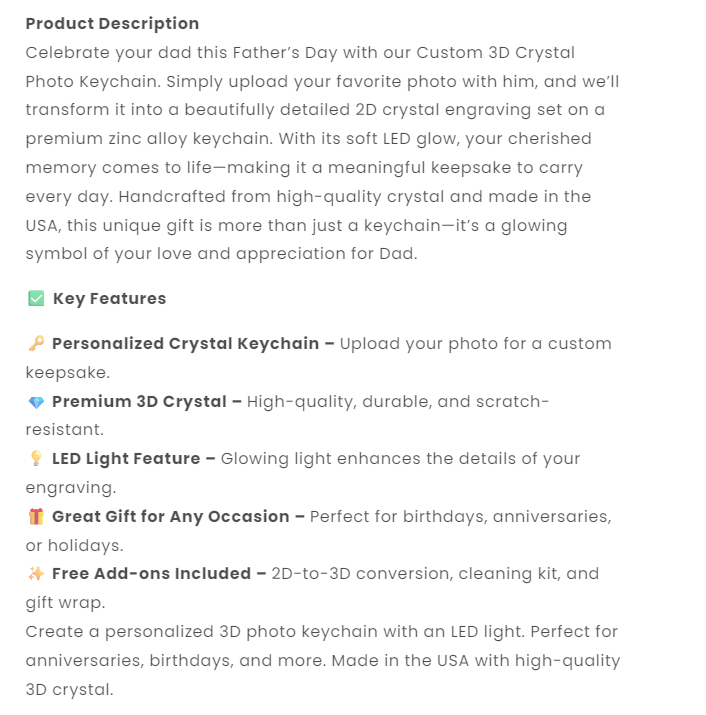Image resolution: width=706 pixels, height=715 pixels.
Task: Click the light bulb emoji icon
Action: [36, 459]
